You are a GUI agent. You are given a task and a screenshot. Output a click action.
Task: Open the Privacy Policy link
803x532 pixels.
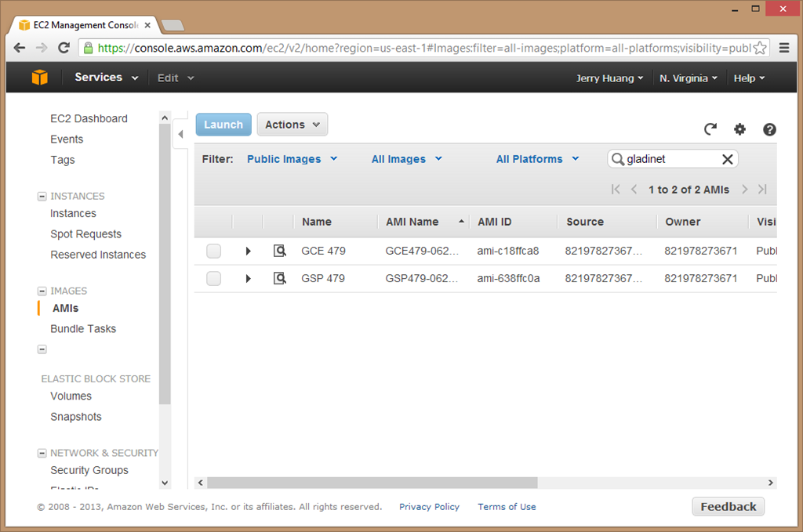429,506
